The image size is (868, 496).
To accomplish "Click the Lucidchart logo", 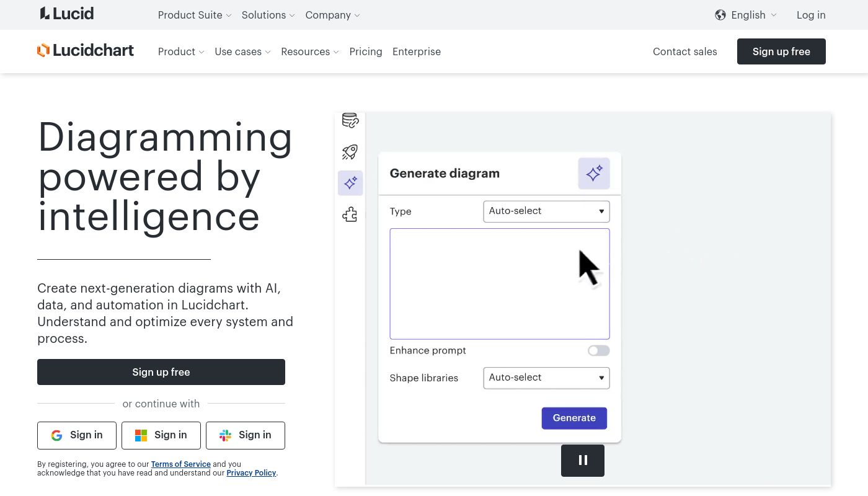I will (x=86, y=51).
